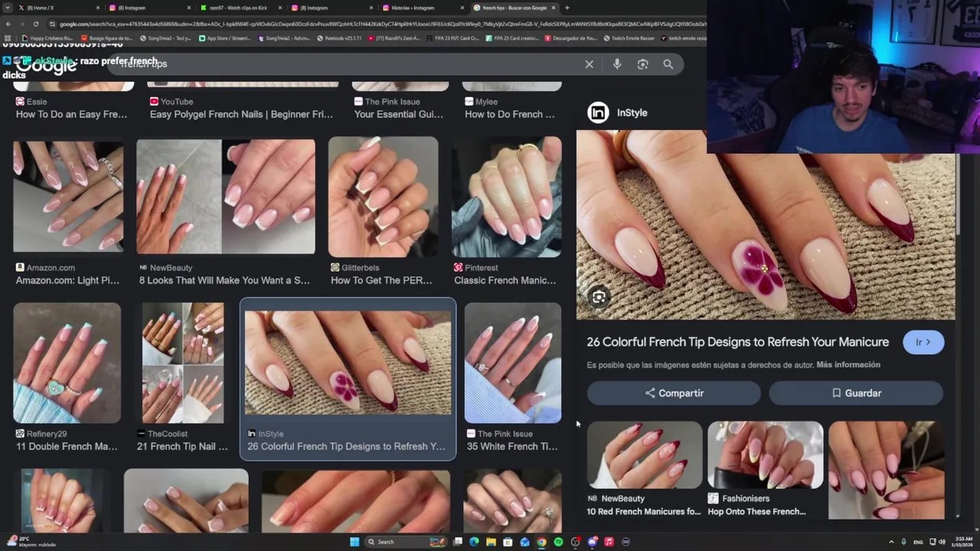Open the FIFA 23 Card creator bookmark
The height and width of the screenshot is (551, 980).
tap(511, 37)
